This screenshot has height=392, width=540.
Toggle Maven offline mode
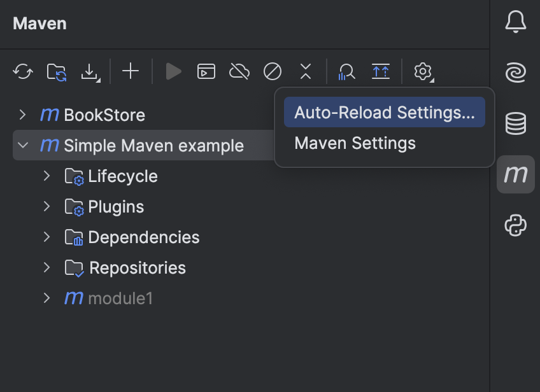239,71
